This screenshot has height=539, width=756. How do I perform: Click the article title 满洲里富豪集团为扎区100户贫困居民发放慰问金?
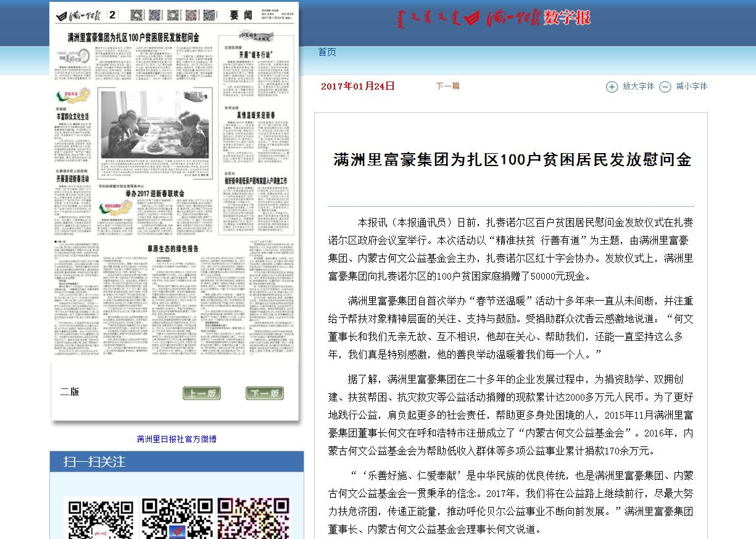tap(512, 160)
